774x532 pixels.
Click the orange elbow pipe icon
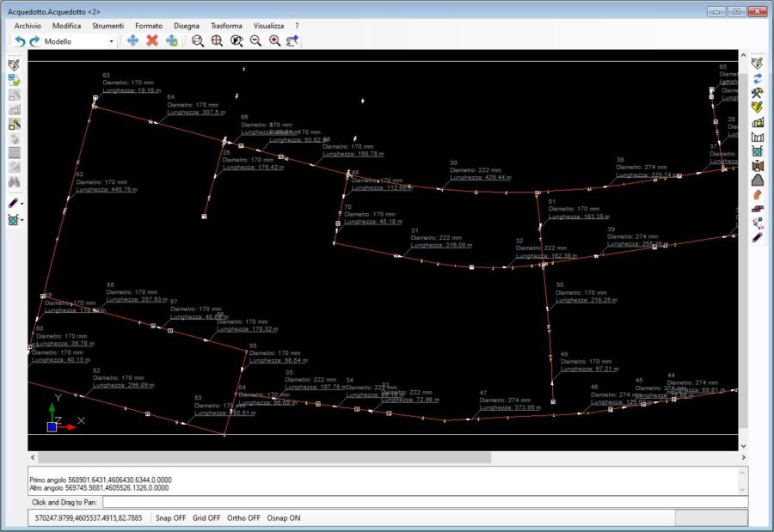pyautogui.click(x=757, y=195)
